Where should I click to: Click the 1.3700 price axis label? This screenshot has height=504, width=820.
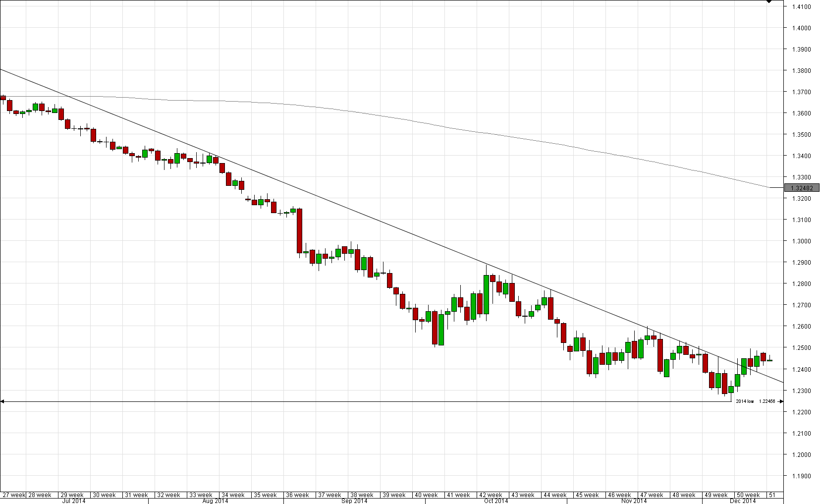[x=801, y=92]
